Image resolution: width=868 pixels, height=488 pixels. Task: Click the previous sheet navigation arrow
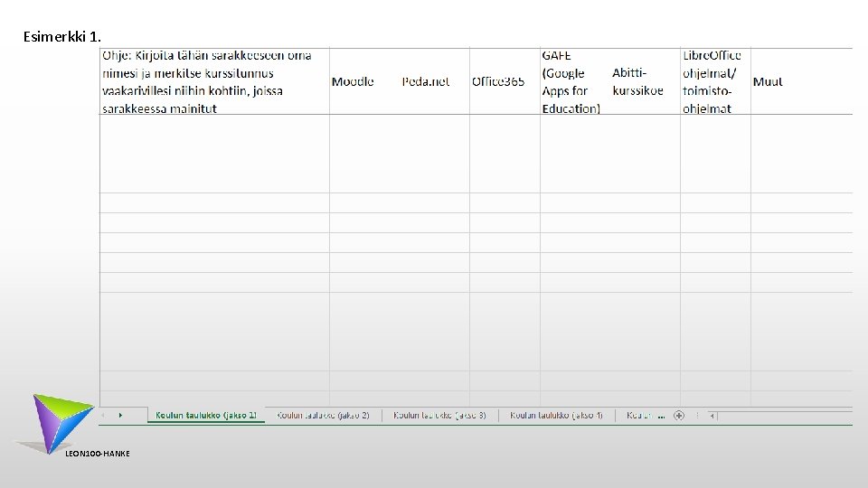pyautogui.click(x=103, y=415)
